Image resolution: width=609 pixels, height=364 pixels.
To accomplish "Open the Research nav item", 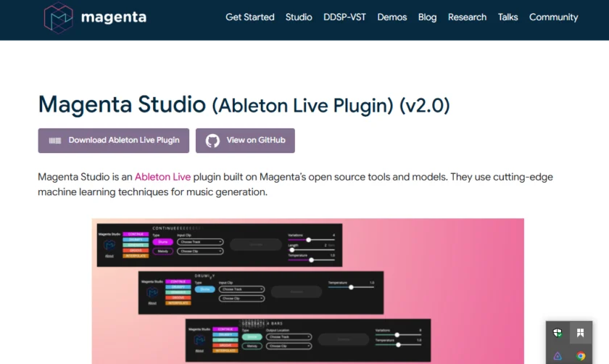I will coord(467,17).
